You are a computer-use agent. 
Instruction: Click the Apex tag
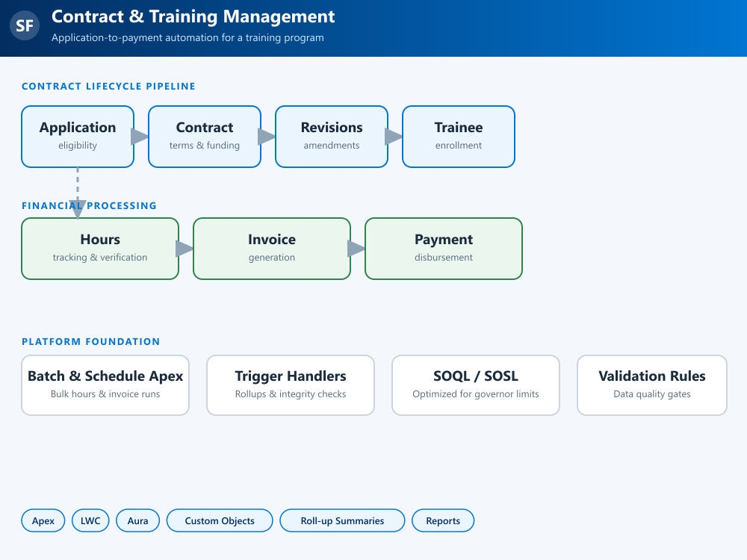click(x=43, y=520)
